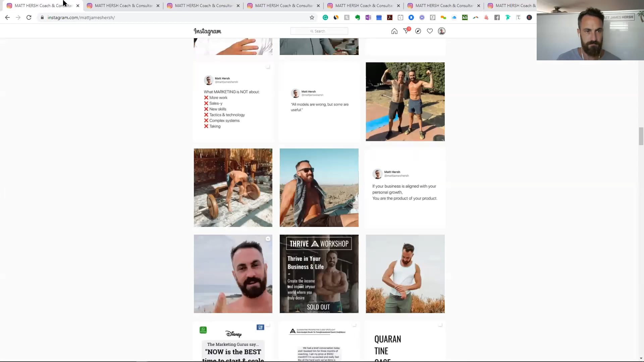
Task: Open man in sunglasses beach photo
Action: pos(319,188)
